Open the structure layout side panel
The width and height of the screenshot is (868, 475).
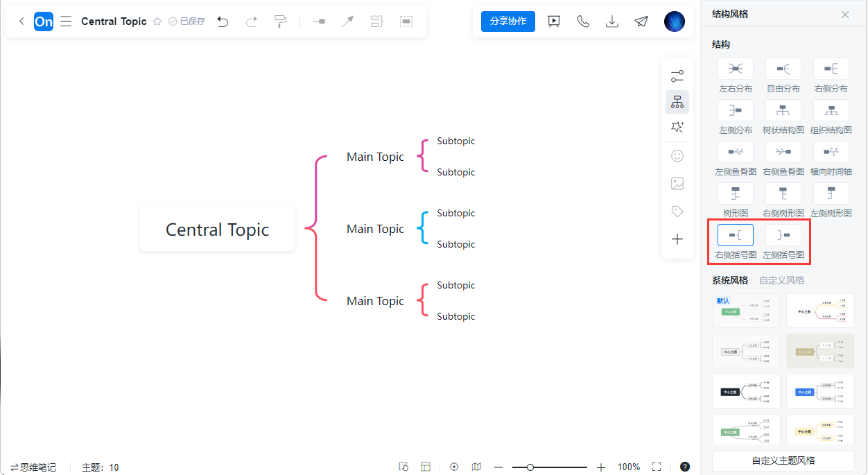click(x=677, y=102)
